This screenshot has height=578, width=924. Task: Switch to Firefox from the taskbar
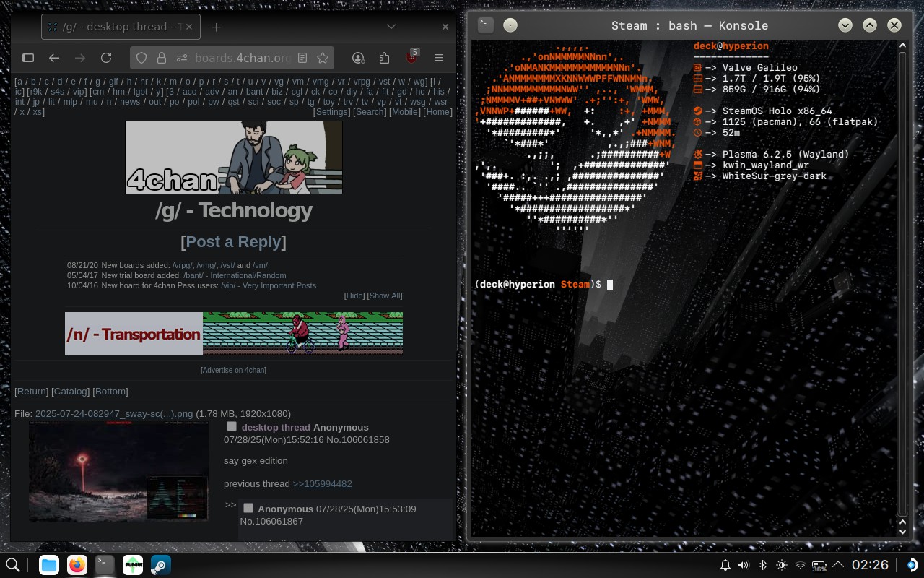(77, 565)
